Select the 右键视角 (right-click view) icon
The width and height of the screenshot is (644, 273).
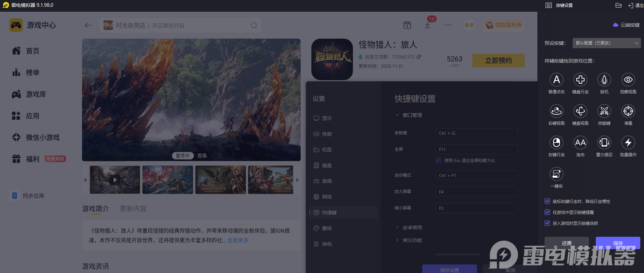click(x=557, y=111)
